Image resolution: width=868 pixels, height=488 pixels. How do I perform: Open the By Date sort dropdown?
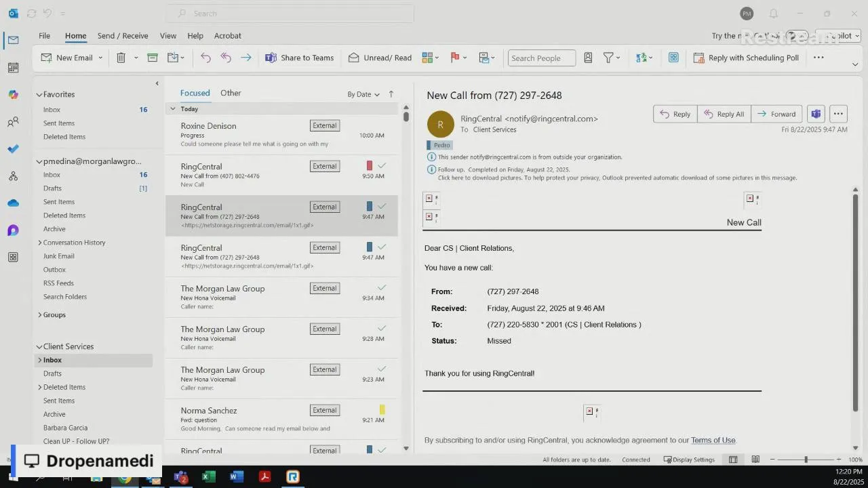click(363, 94)
